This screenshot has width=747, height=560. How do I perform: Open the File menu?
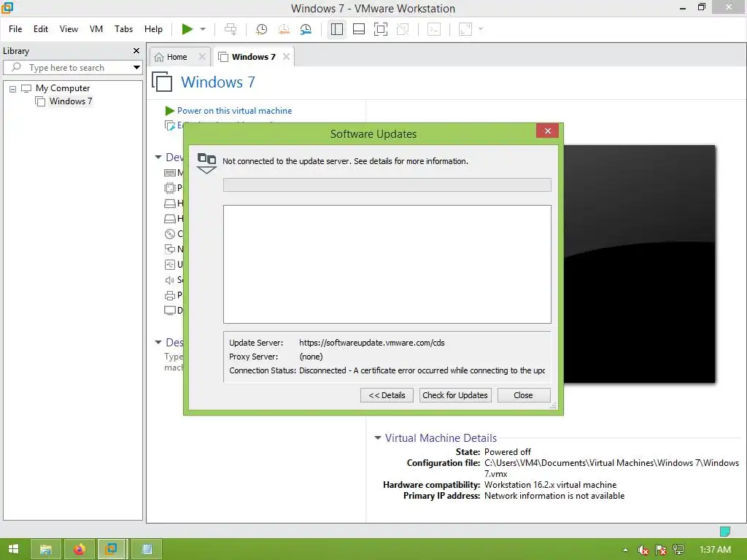(15, 29)
